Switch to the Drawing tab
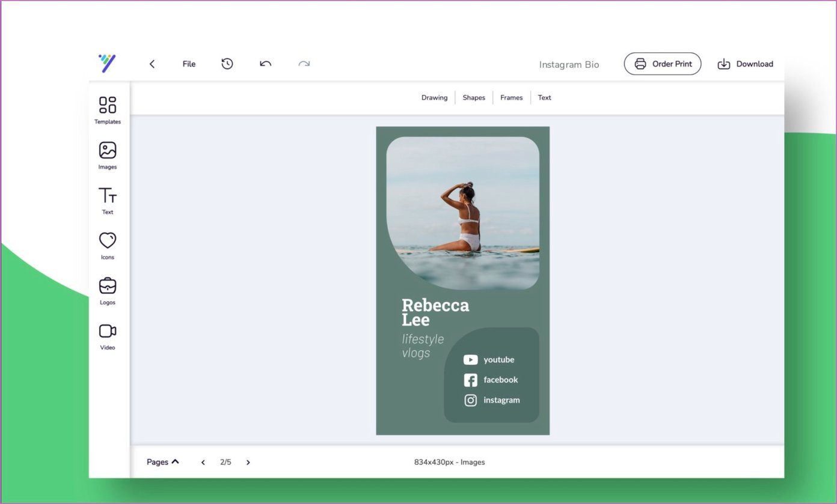837x504 pixels. [434, 97]
